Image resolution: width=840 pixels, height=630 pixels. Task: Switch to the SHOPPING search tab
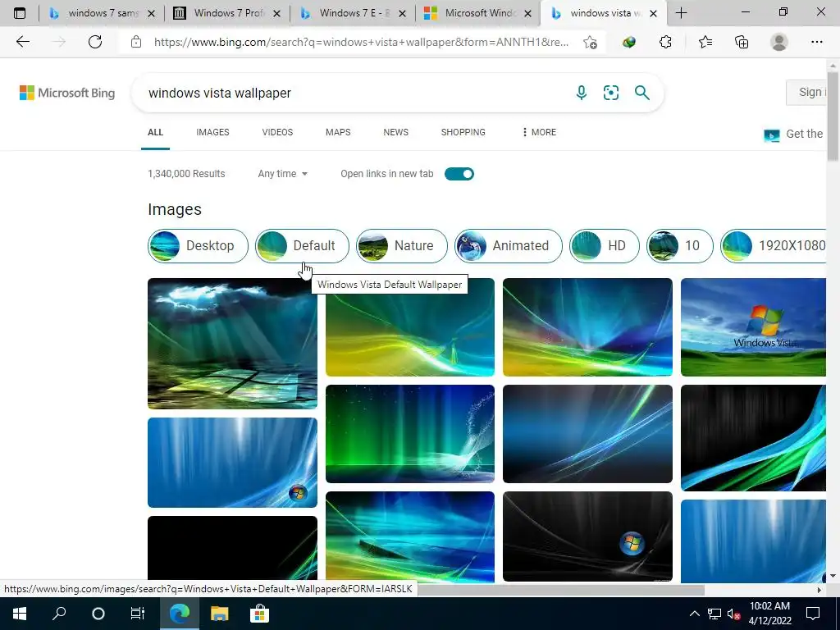coord(463,132)
